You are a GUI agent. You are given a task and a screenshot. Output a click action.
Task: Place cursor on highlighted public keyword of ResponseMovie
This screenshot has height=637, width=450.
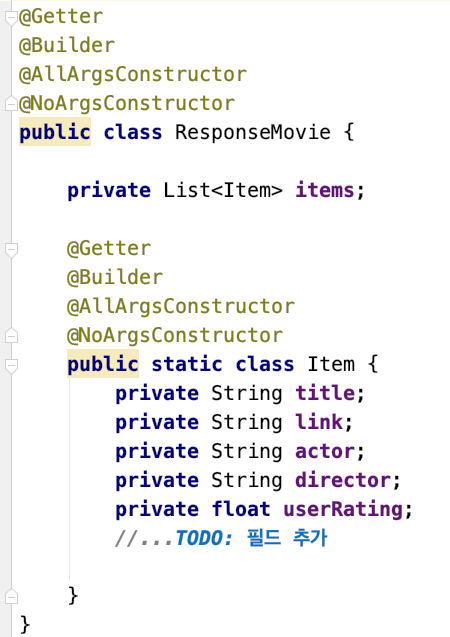tap(55, 132)
